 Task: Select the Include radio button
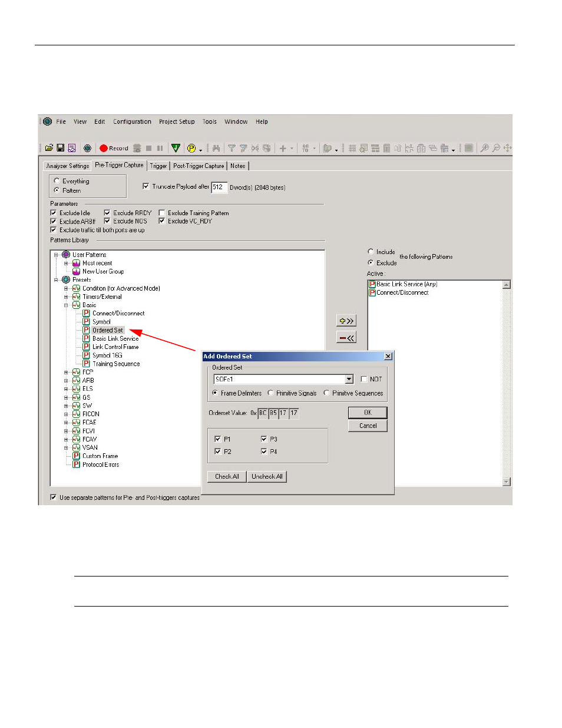point(371,252)
